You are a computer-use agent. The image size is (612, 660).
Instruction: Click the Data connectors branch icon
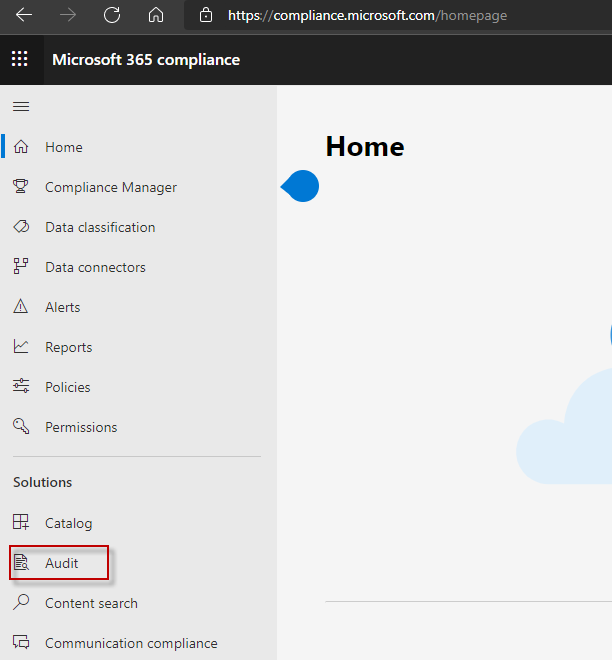tap(21, 266)
